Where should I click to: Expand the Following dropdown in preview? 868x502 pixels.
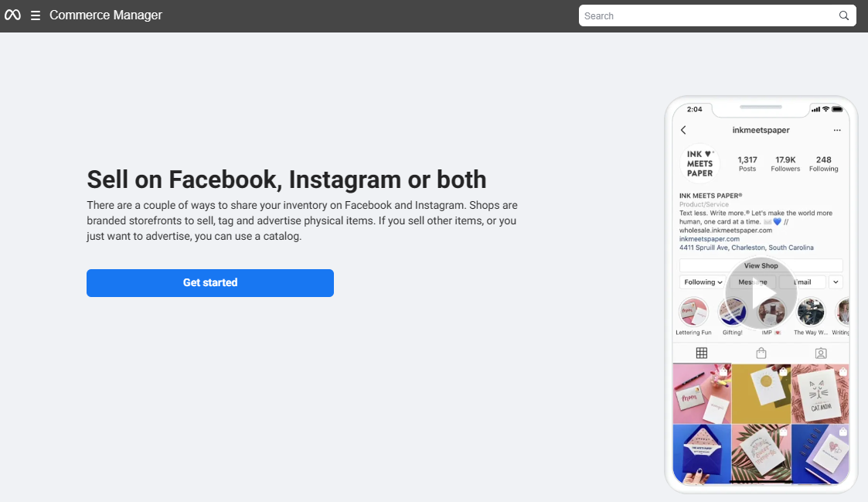pyautogui.click(x=703, y=282)
